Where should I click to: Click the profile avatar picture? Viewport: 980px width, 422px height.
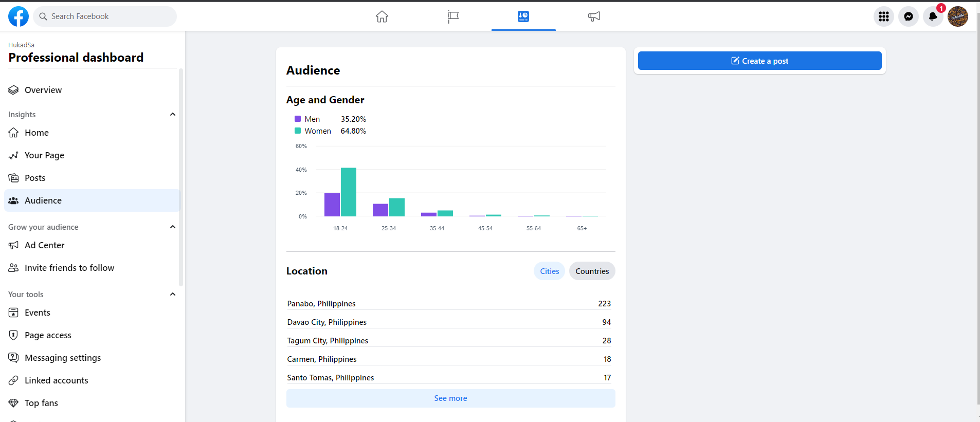[x=957, y=16]
